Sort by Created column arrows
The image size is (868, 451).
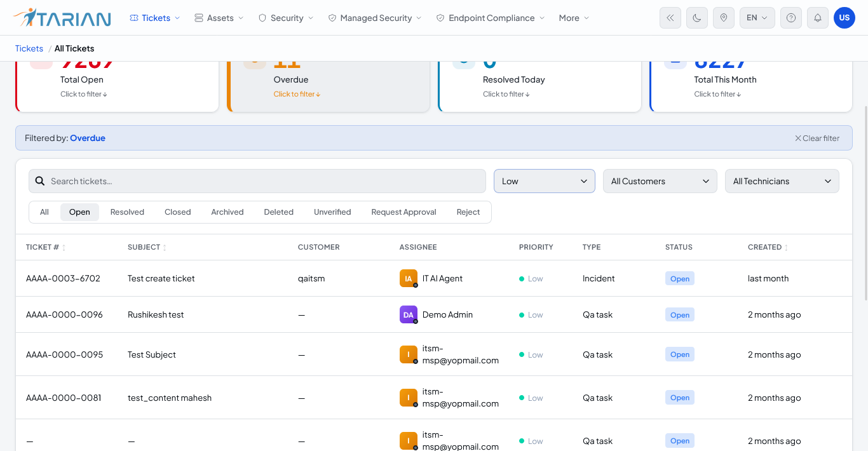pos(786,247)
